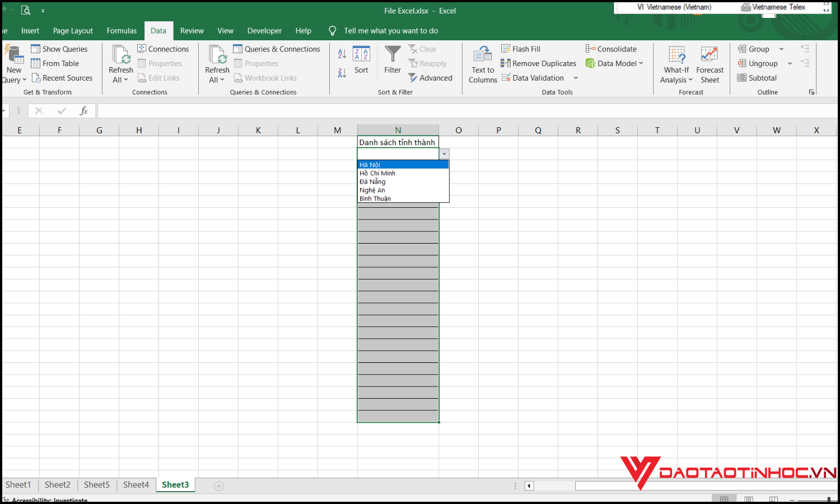Viewport: 840px width, 504px height.
Task: Click the Subtotal tool
Action: [x=762, y=78]
